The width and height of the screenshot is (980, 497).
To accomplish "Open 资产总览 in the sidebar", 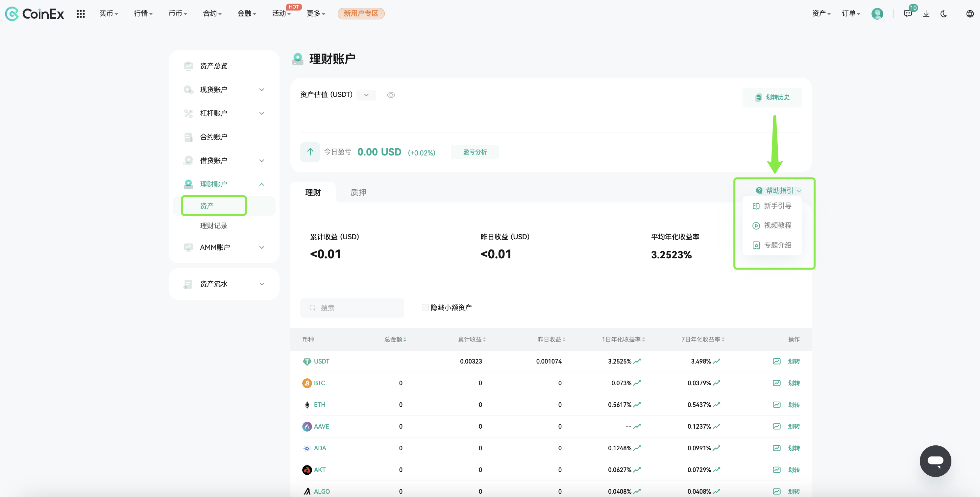I will 214,66.
